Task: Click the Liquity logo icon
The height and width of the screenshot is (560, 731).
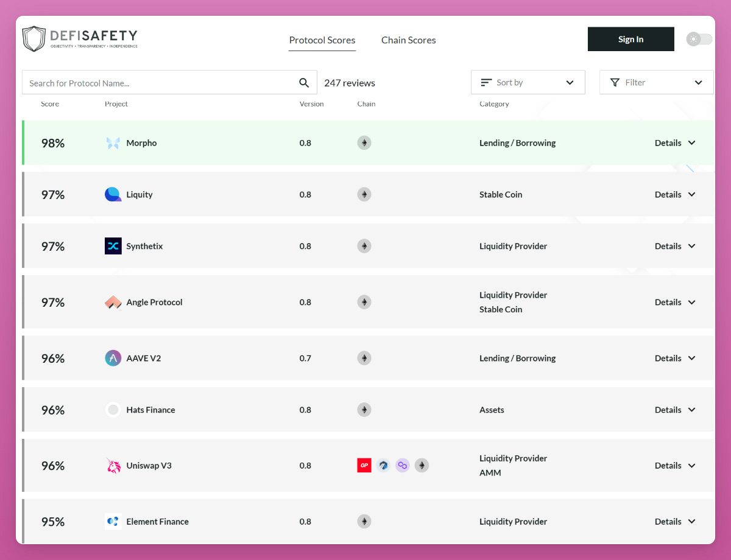Action: click(113, 195)
